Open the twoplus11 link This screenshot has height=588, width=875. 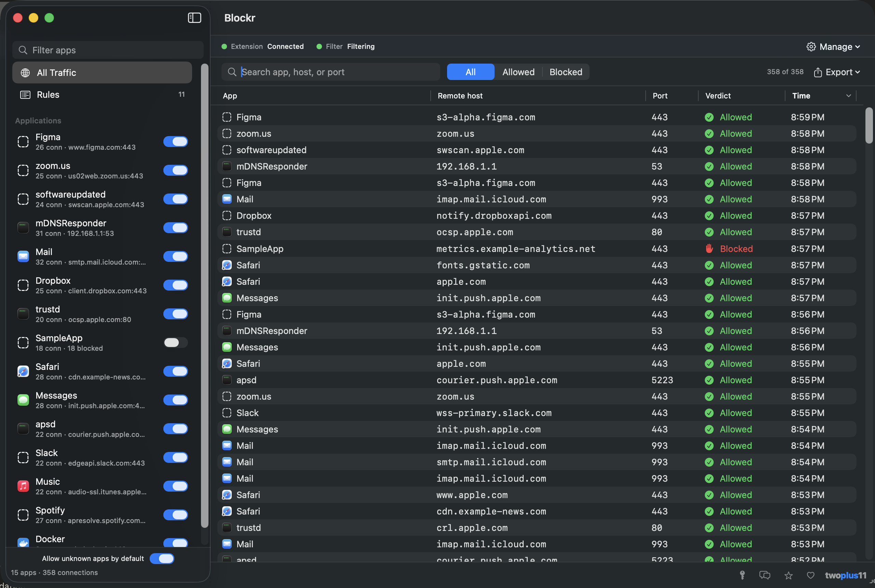pyautogui.click(x=845, y=575)
